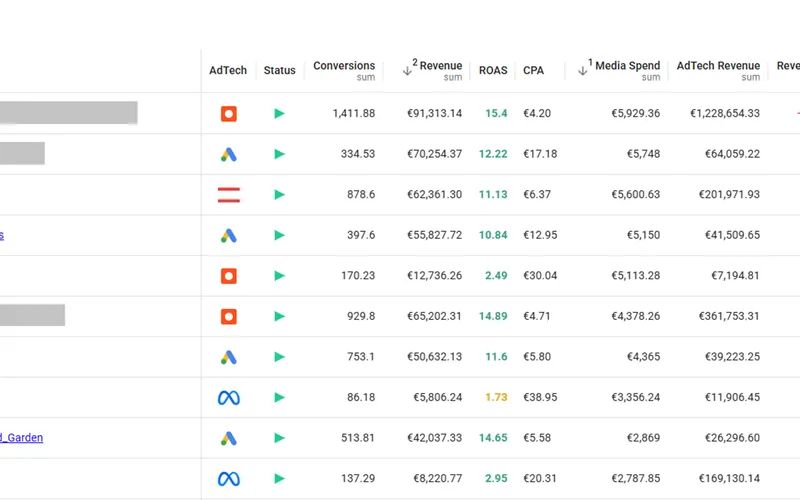The image size is (800, 500).
Task: Click the ROAS value 15.4
Action: 496,113
